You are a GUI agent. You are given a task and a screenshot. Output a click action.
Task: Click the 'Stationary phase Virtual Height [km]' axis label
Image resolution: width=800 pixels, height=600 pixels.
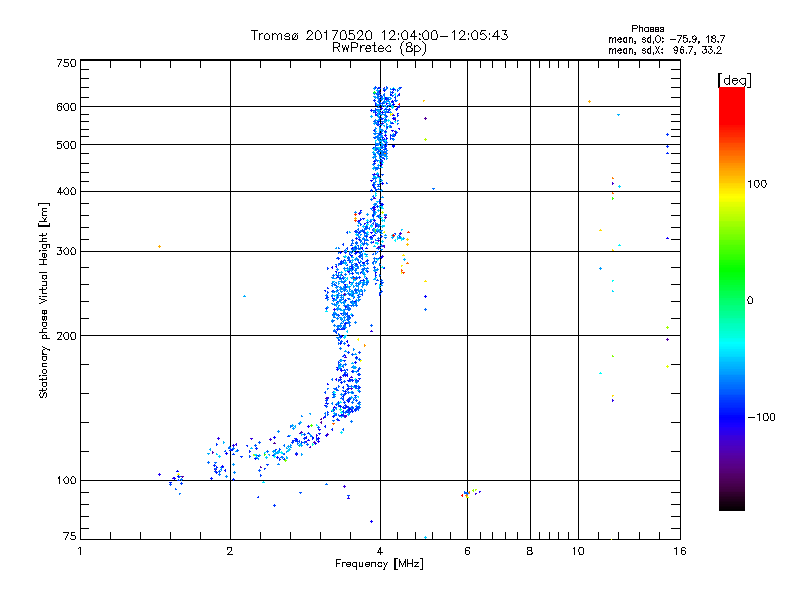click(44, 300)
